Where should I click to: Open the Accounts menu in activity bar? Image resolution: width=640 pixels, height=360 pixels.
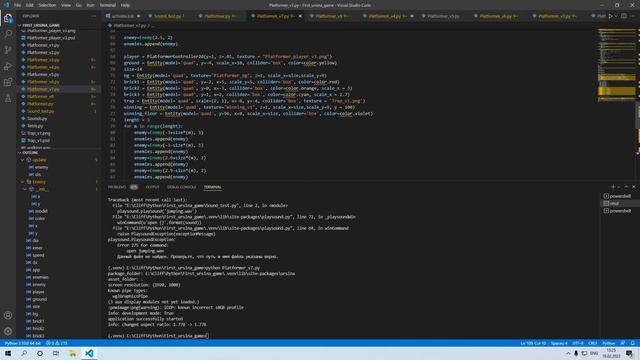8,315
